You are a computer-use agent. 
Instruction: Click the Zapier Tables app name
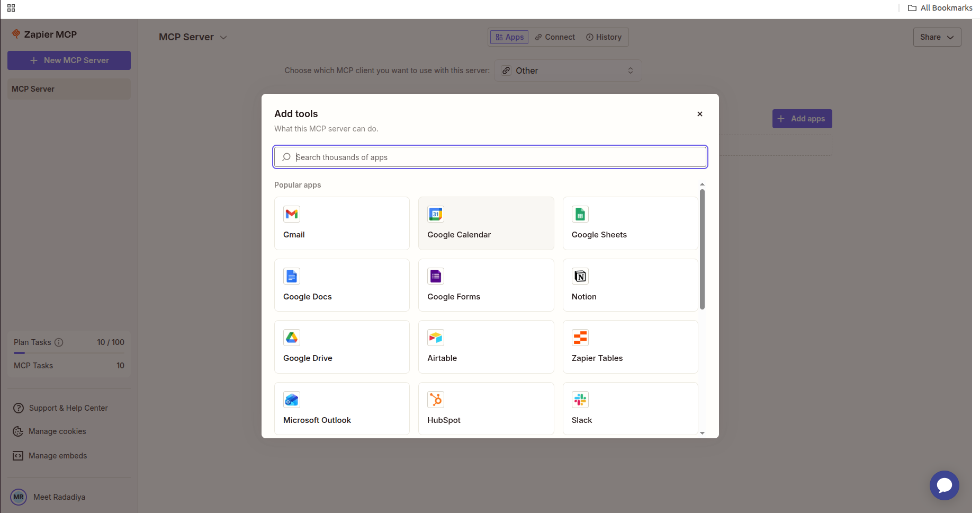click(597, 358)
